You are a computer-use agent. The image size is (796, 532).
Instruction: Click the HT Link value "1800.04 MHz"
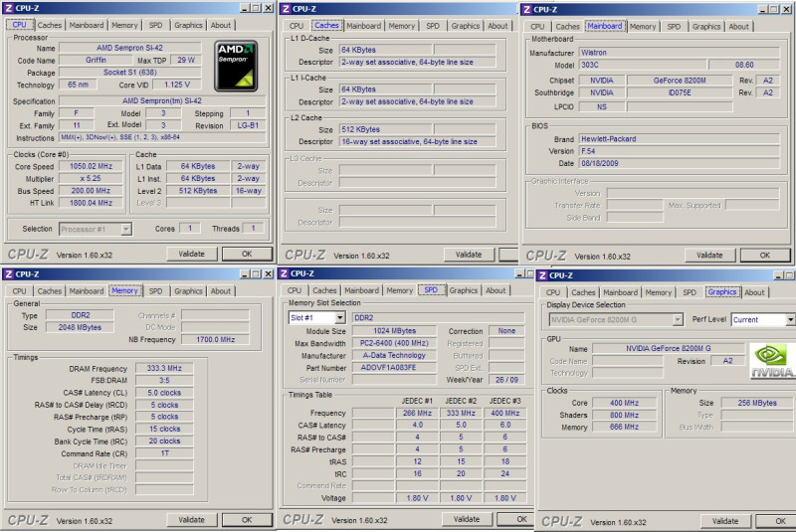coord(91,203)
